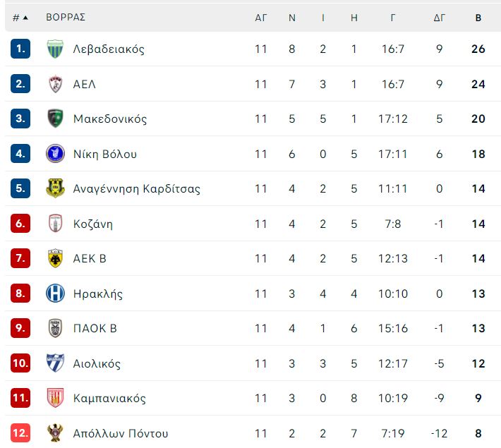This screenshot has width=501, height=448.
Task: Click the Ν wins column header
Action: pyautogui.click(x=291, y=18)
